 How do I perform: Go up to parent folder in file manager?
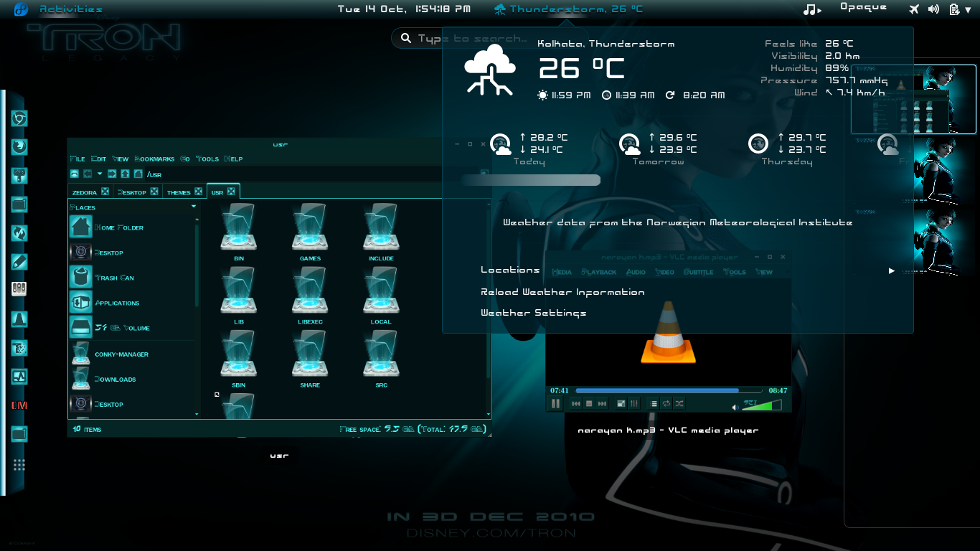tap(125, 174)
